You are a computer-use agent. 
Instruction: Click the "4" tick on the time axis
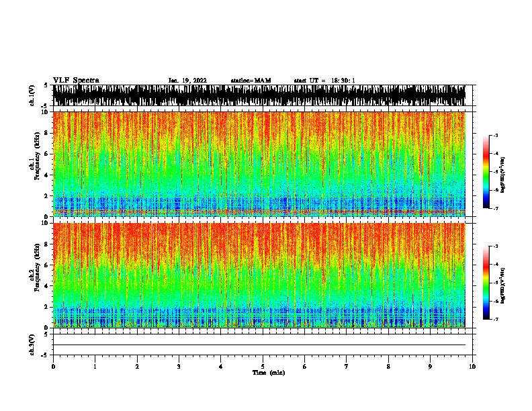pyautogui.click(x=221, y=367)
